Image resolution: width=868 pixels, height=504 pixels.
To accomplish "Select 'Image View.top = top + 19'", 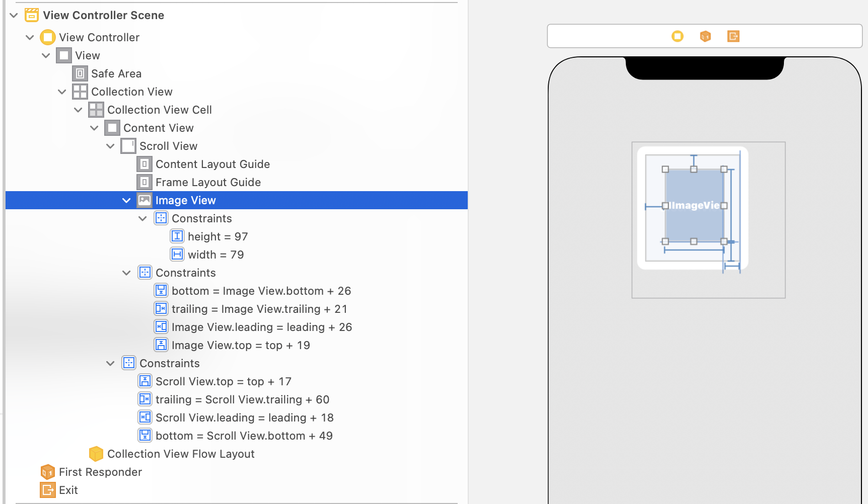I will (241, 345).
